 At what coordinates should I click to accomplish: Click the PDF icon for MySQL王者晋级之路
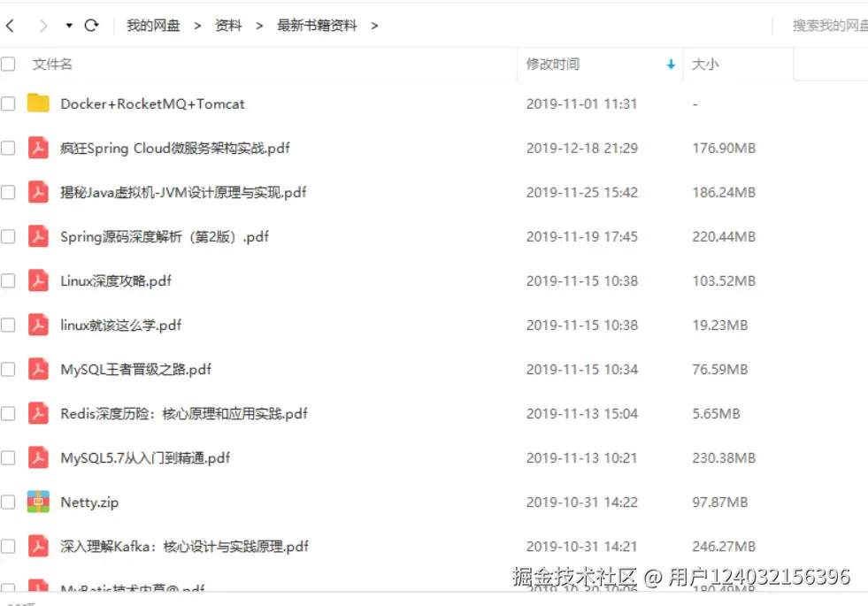click(39, 369)
